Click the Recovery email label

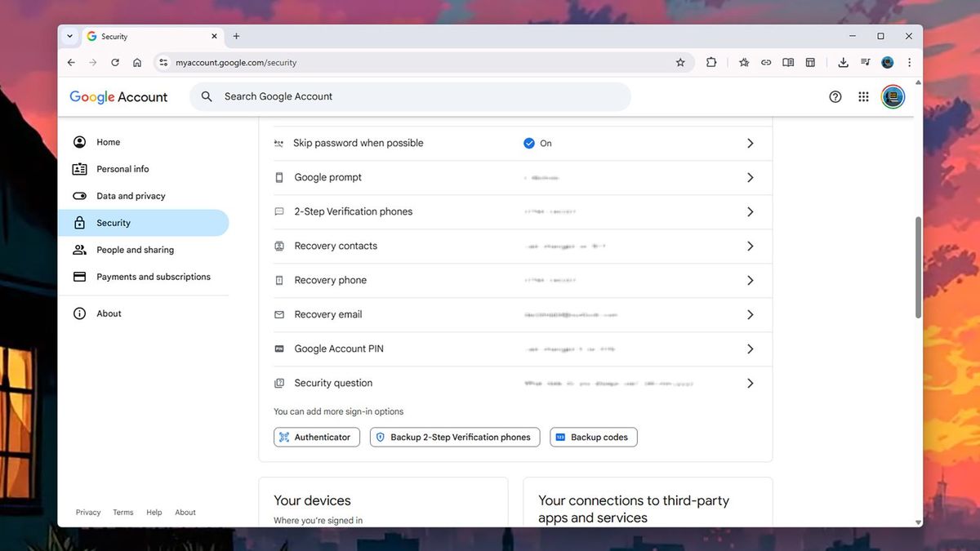(327, 314)
